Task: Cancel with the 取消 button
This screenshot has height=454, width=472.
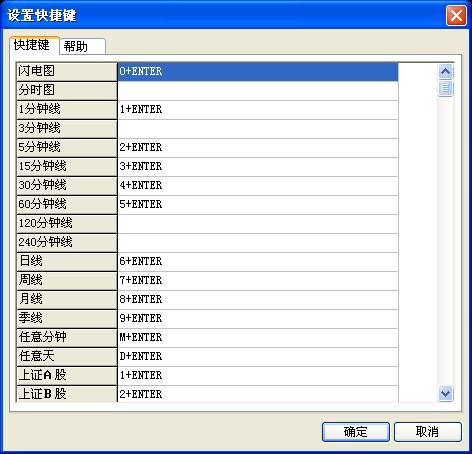Action: click(428, 432)
